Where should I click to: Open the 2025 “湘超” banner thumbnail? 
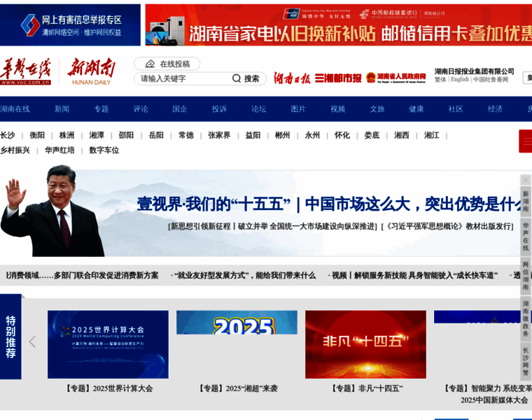click(x=237, y=322)
